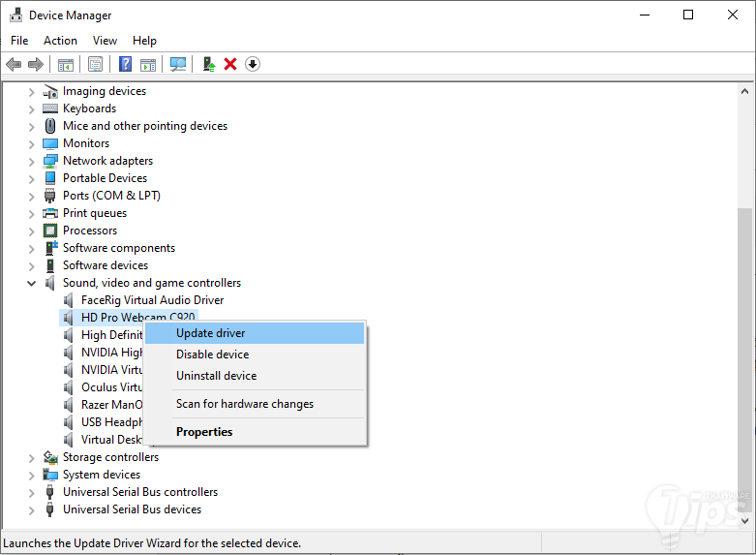
Task: Expand the Storage controllers node
Action: pos(31,457)
